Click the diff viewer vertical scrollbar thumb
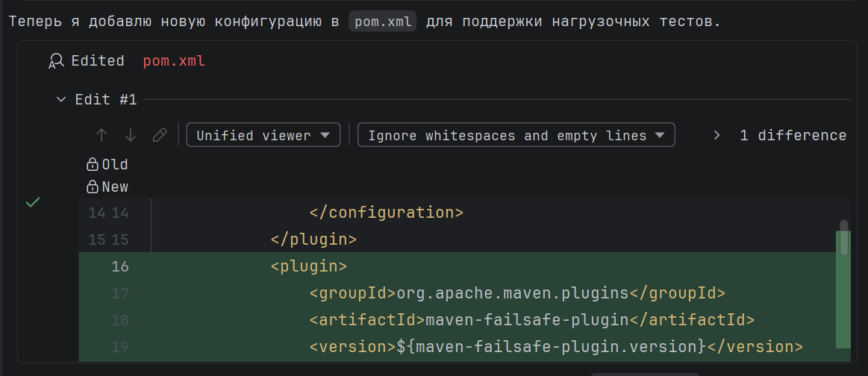Image resolution: width=868 pixels, height=376 pixels. [844, 227]
